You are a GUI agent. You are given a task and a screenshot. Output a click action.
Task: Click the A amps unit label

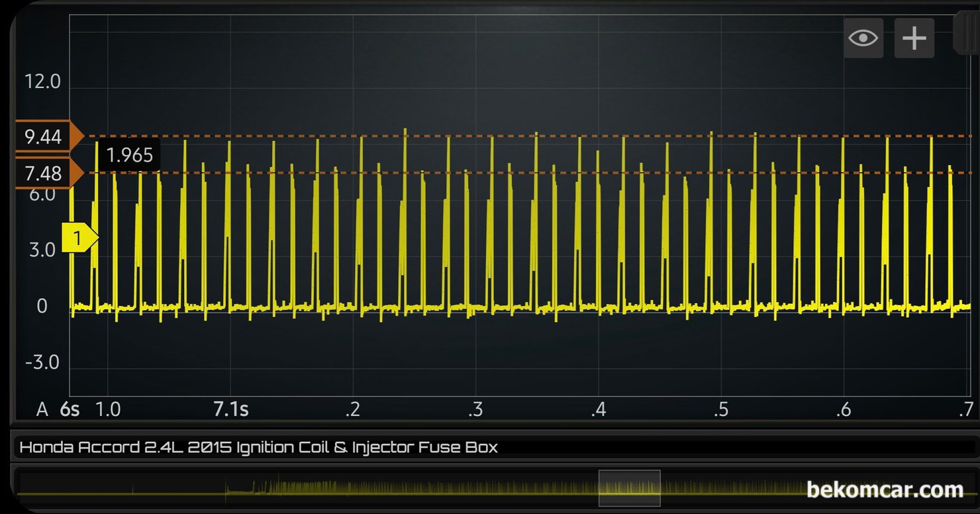tap(42, 410)
